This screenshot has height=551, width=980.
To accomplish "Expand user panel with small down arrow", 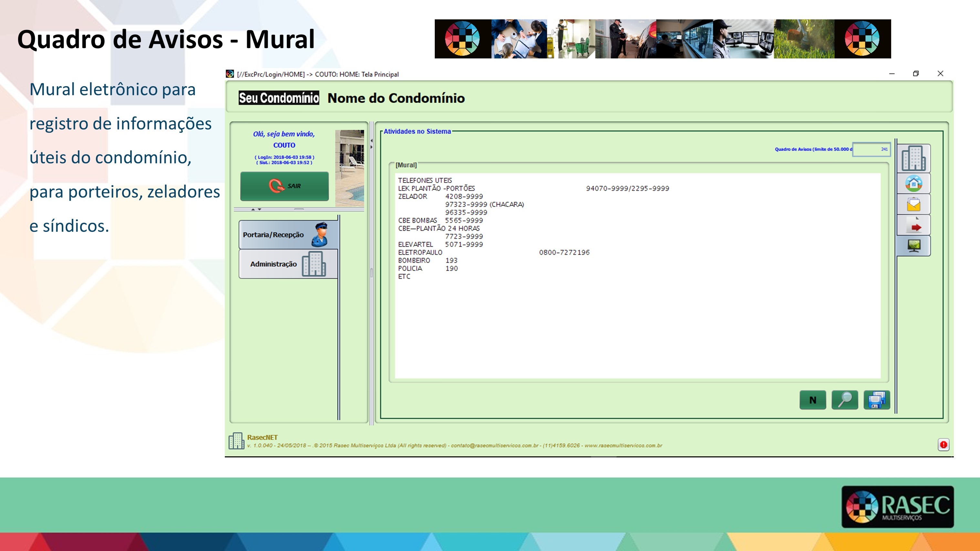I will pos(259,209).
